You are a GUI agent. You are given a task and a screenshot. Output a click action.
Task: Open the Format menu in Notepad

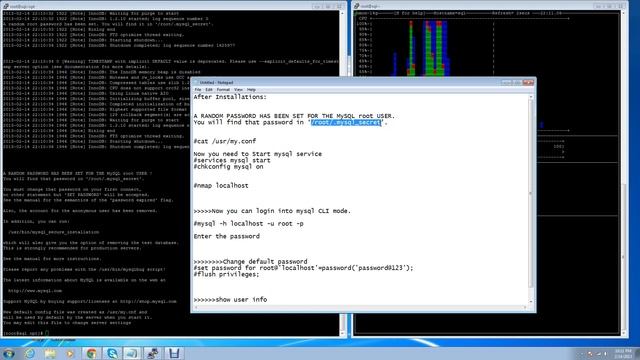(x=223, y=89)
